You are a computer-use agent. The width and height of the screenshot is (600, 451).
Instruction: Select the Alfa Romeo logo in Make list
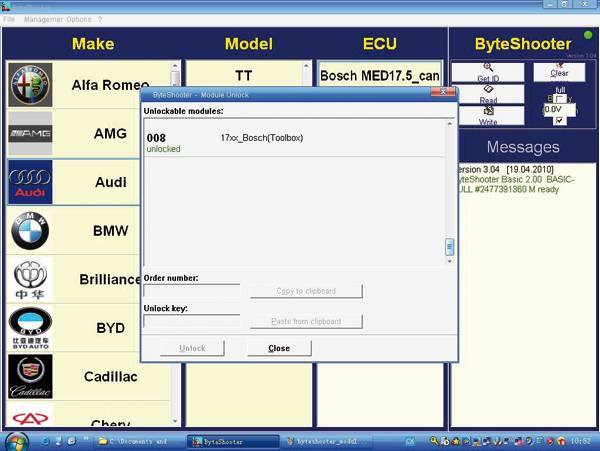click(x=30, y=85)
